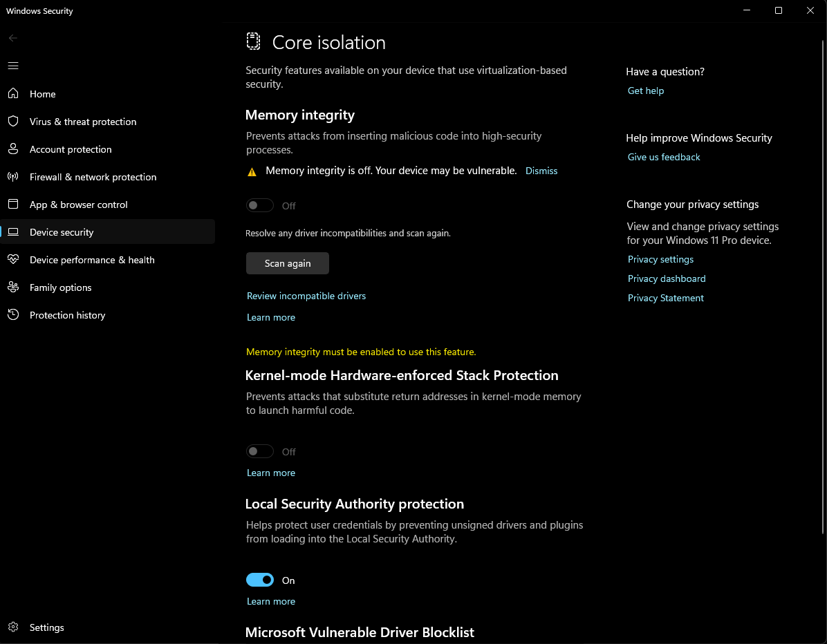Click Local Security Authority protection heading
Image resolution: width=827 pixels, height=644 pixels.
pyautogui.click(x=355, y=504)
